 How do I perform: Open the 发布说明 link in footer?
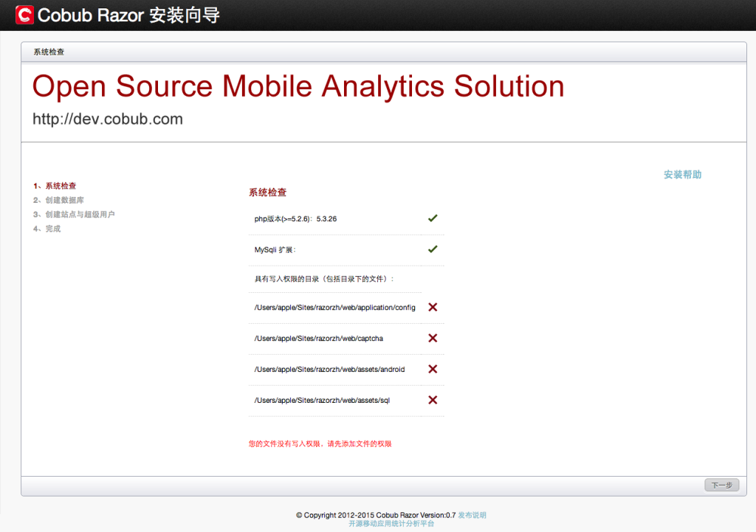click(472, 515)
